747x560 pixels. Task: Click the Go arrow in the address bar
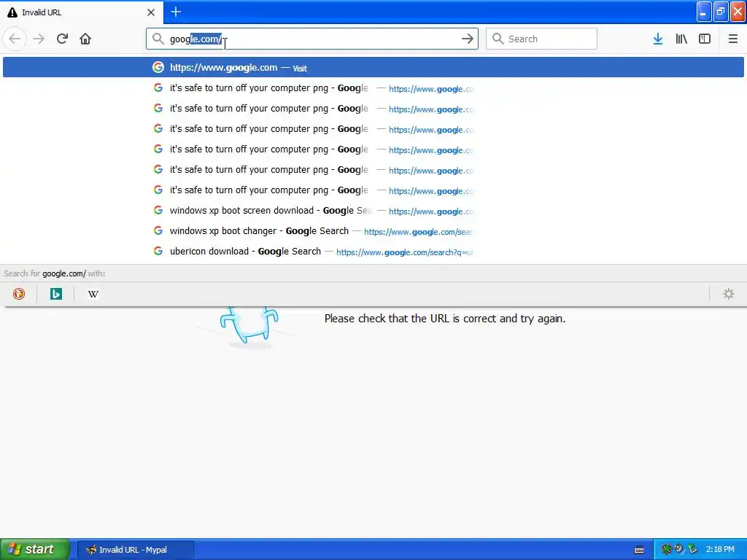[468, 39]
